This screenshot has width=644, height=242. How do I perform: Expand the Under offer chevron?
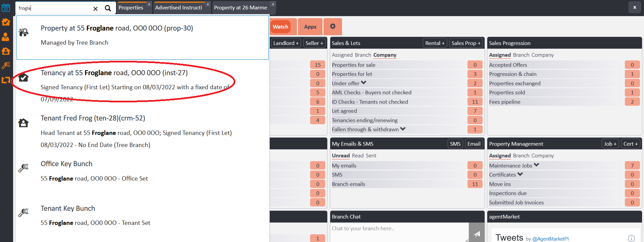364,83
